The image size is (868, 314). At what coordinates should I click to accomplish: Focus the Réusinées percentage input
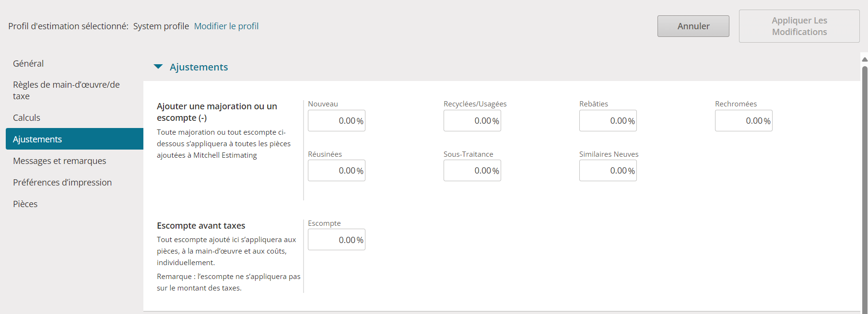tap(337, 171)
